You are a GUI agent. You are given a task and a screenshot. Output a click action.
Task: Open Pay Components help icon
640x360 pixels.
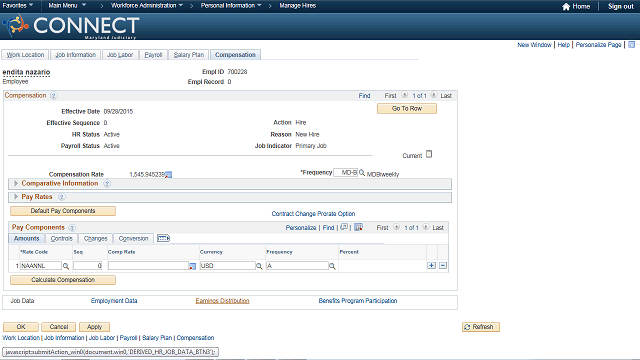tap(72, 227)
